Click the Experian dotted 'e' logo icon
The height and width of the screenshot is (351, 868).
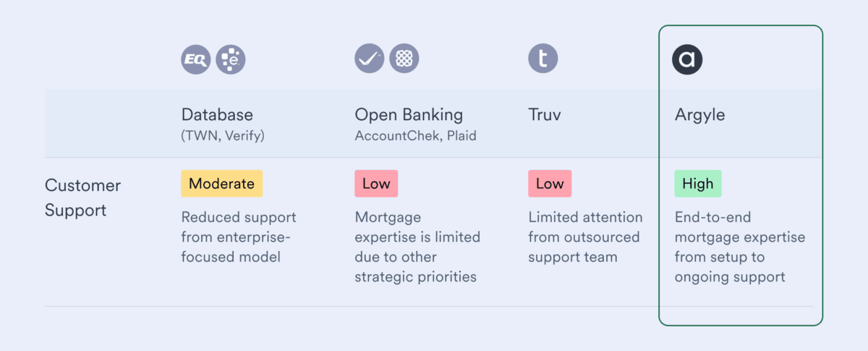231,59
